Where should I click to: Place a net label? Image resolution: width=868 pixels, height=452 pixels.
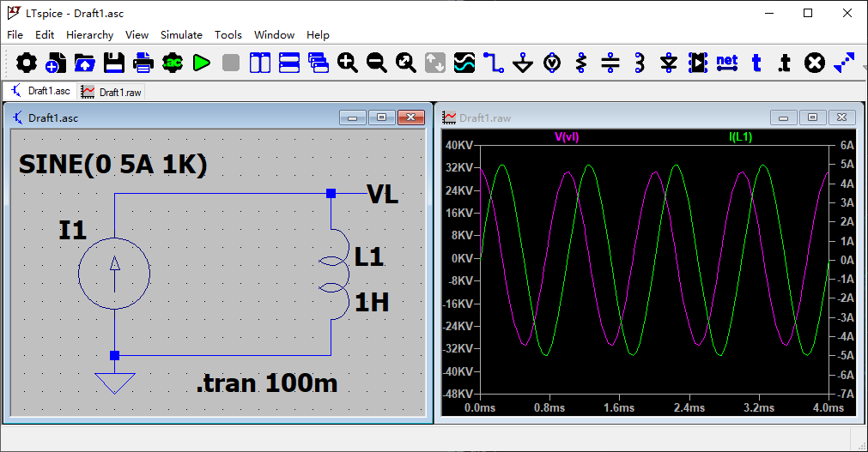pyautogui.click(x=727, y=63)
